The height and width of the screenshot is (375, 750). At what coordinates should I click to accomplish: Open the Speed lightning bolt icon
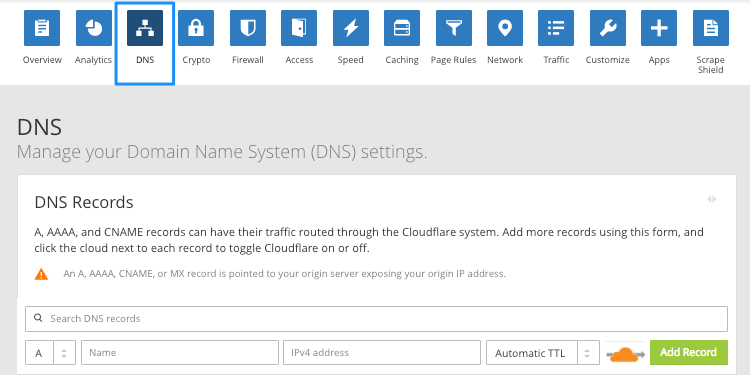(x=351, y=28)
